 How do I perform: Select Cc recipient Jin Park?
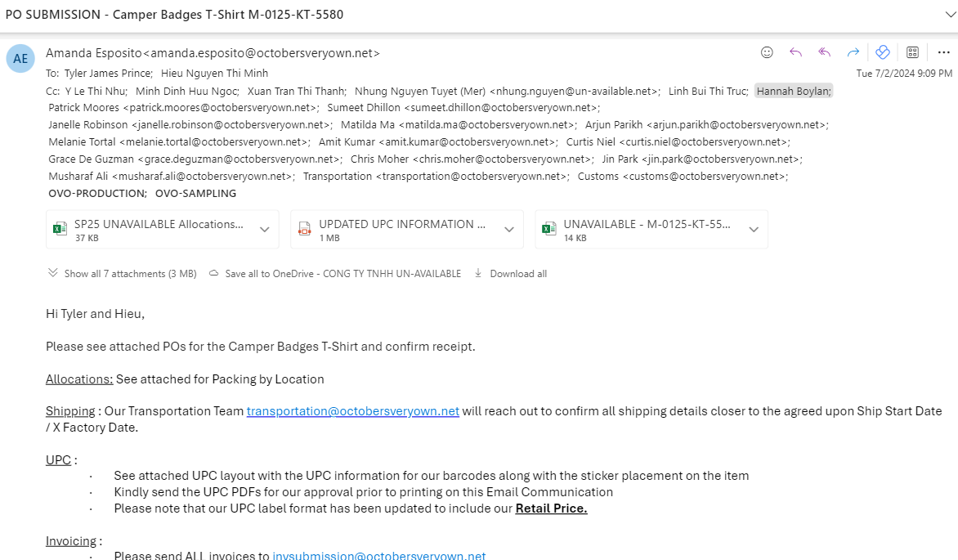[x=702, y=159]
